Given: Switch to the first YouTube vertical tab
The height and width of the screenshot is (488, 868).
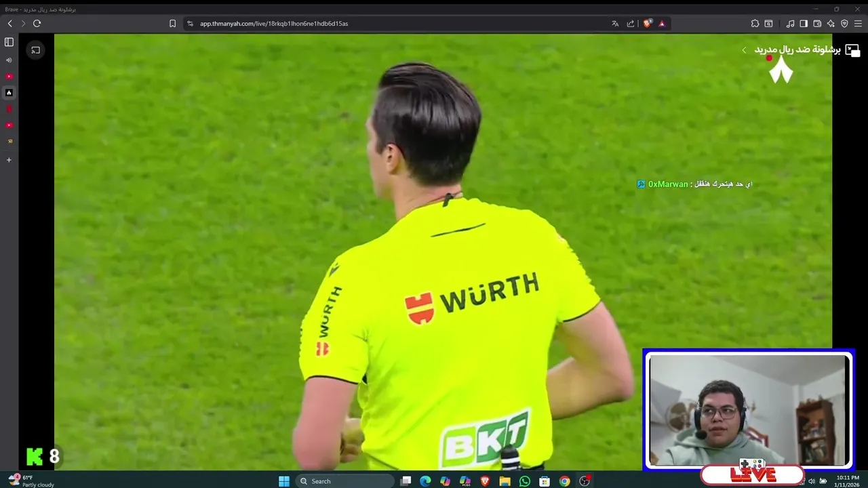Looking at the screenshot, I should pos(9,76).
